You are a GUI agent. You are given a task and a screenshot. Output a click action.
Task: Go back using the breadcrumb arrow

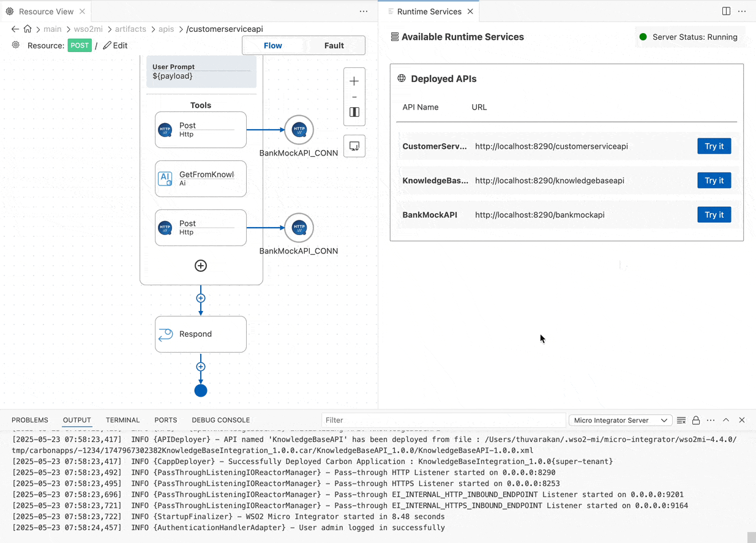[x=15, y=29]
